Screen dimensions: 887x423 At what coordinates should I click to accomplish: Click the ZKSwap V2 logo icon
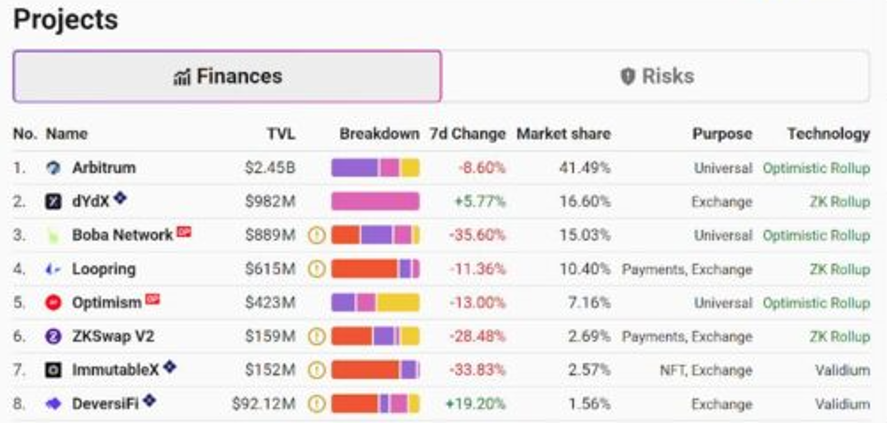53,337
